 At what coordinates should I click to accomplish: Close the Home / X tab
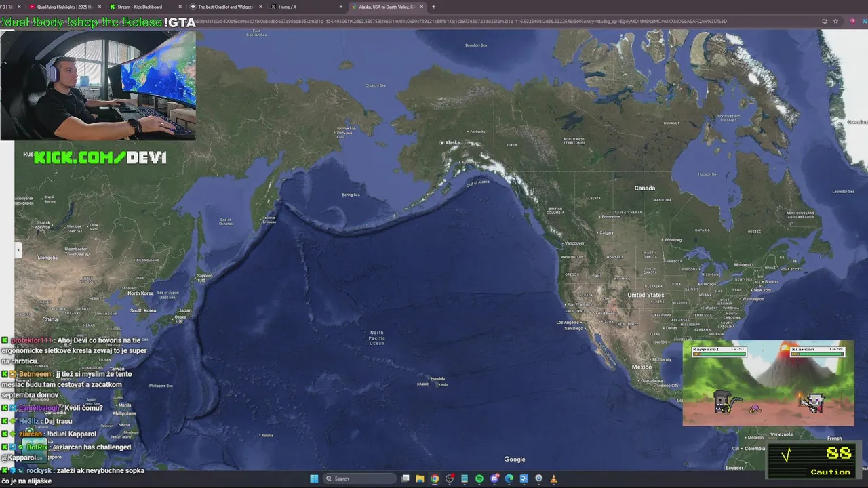[341, 7]
